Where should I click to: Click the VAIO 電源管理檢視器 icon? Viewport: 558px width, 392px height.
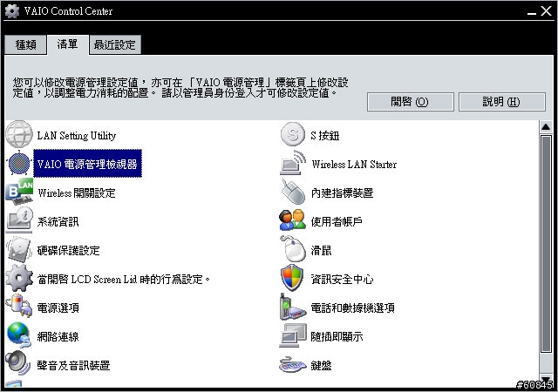pos(19,163)
